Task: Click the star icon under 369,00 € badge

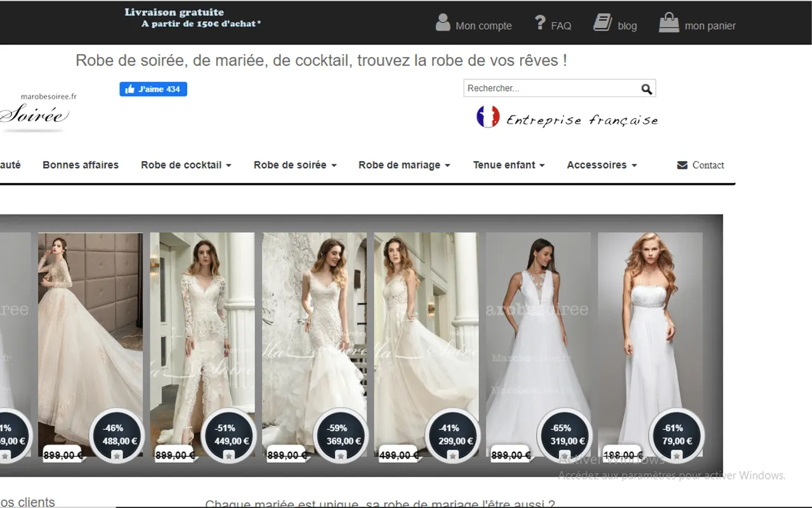Action: coord(341,455)
